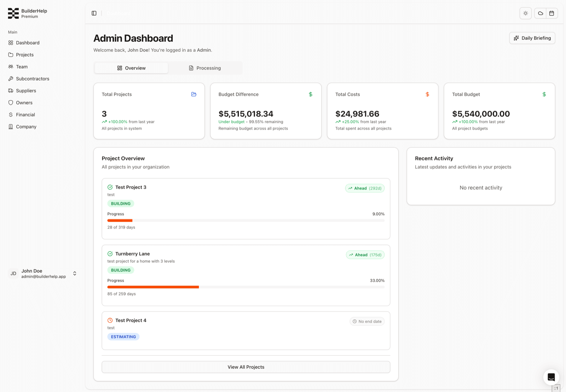The width and height of the screenshot is (566, 392).
Task: Open the chat widget icon
Action: coord(551,377)
